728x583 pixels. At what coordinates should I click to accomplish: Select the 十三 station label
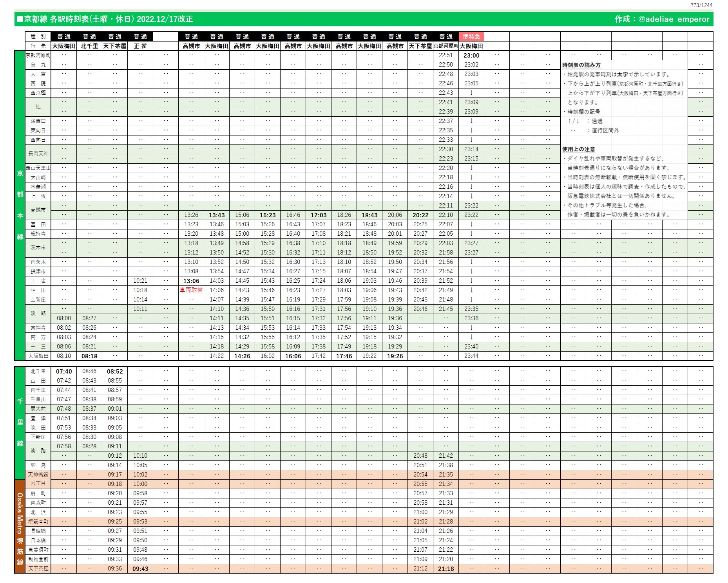coord(38,347)
